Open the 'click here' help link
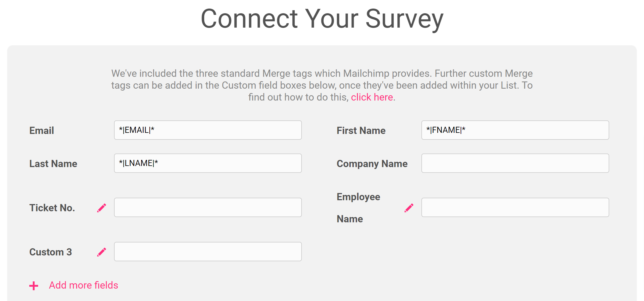 372,97
